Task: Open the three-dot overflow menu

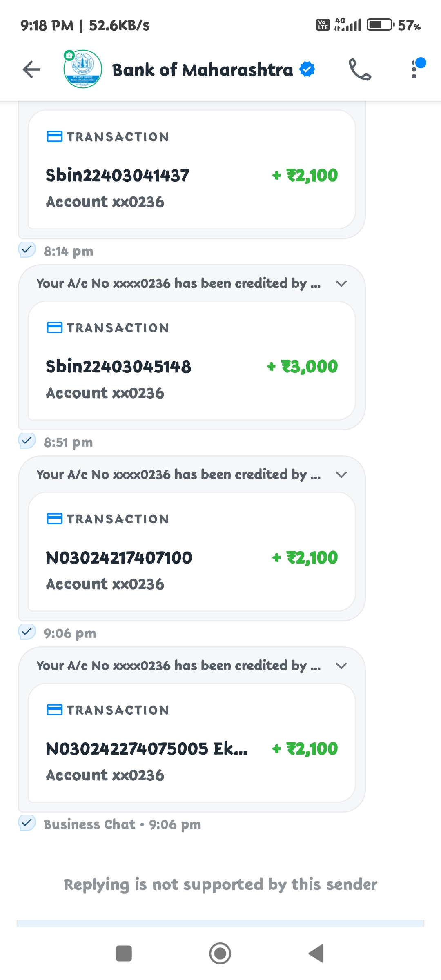Action: 414,69
